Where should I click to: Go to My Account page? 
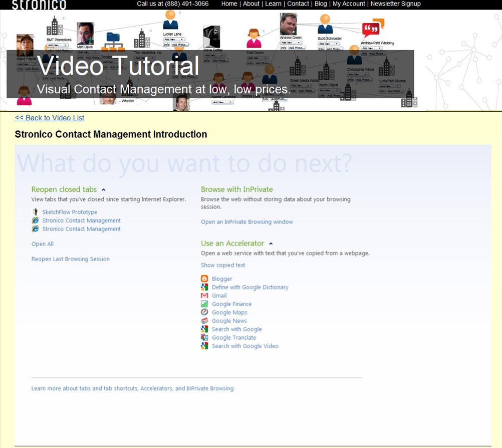pos(349,4)
